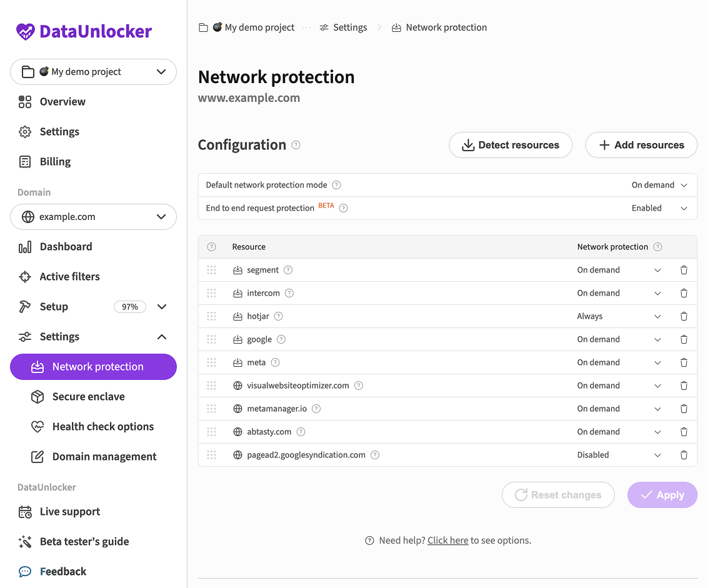Click drag handle for hotjar row
The width and height of the screenshot is (708, 588).
point(211,316)
